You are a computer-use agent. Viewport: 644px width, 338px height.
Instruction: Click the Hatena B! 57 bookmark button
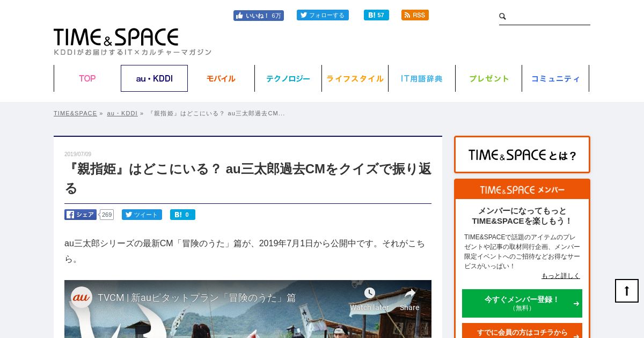click(376, 15)
